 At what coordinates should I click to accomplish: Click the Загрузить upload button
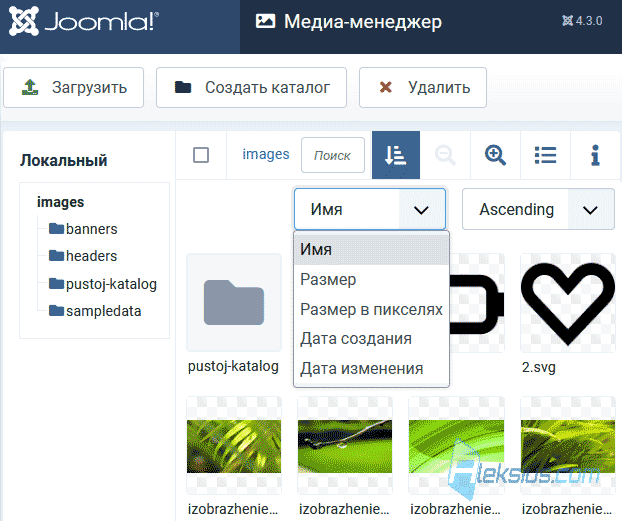pyautogui.click(x=73, y=87)
